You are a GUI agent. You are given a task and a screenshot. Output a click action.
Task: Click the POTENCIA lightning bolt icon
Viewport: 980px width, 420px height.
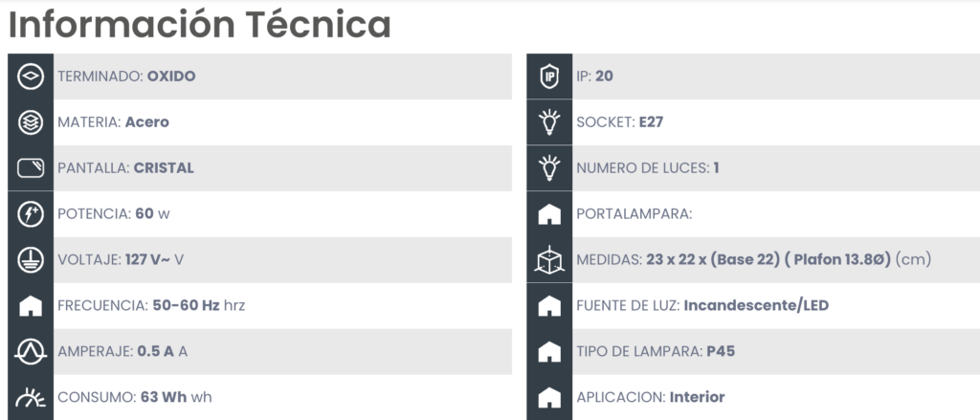coord(31,213)
